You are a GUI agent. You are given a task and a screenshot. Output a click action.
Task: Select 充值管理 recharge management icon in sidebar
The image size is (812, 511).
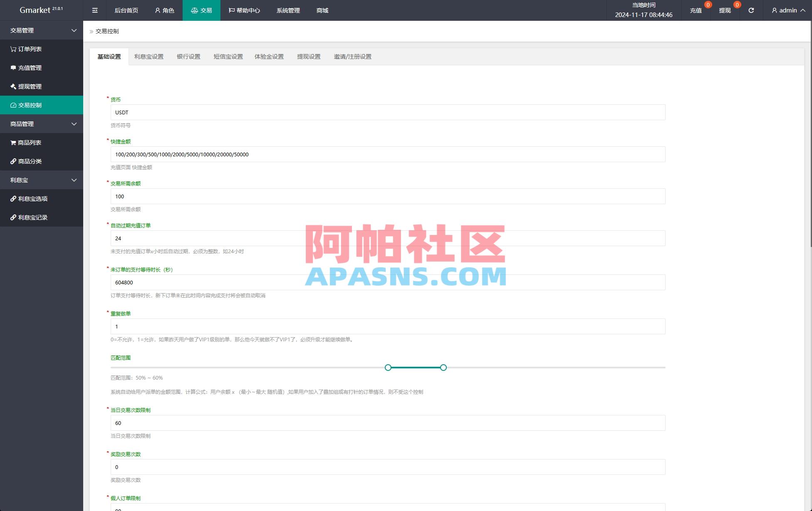(13, 68)
